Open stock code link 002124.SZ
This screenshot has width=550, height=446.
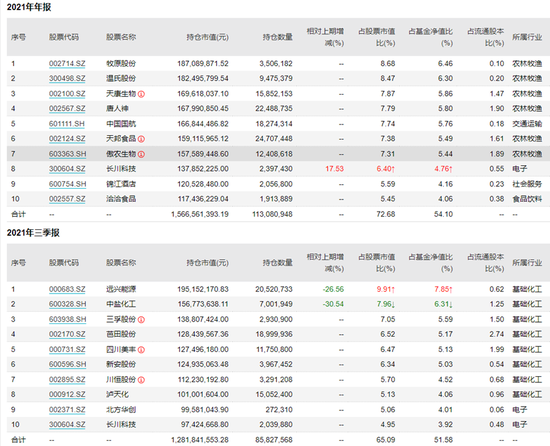[67, 138]
